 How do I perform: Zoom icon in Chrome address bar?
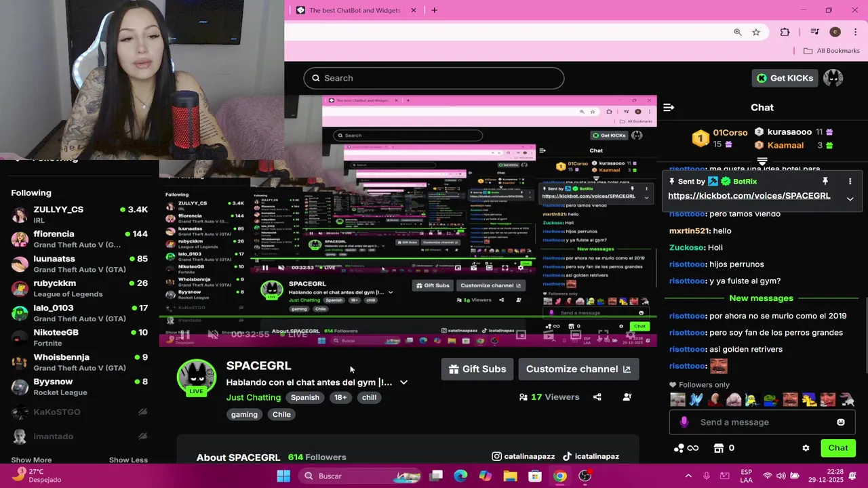738,32
